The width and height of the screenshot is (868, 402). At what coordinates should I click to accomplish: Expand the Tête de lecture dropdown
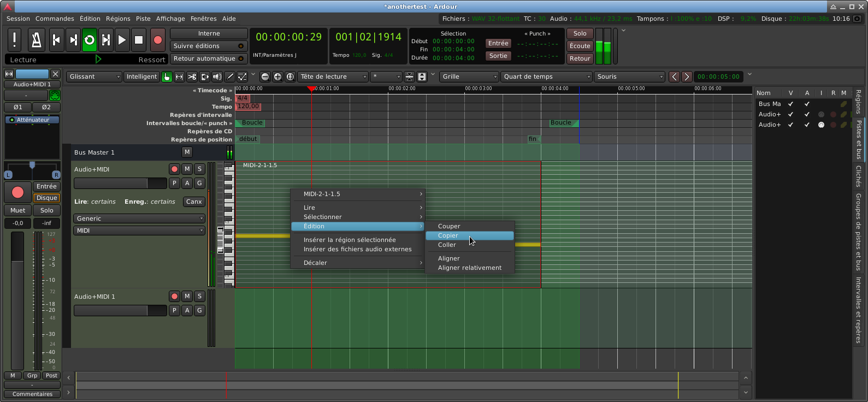click(x=333, y=77)
